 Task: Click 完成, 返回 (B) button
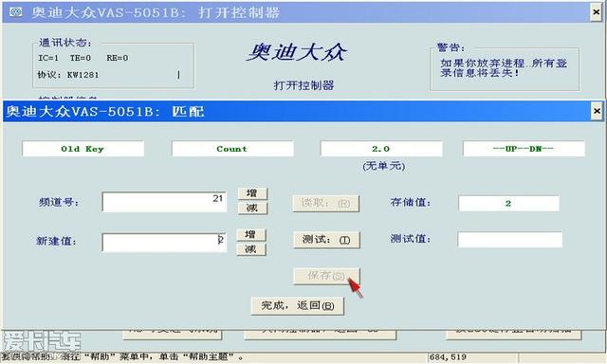tap(297, 306)
